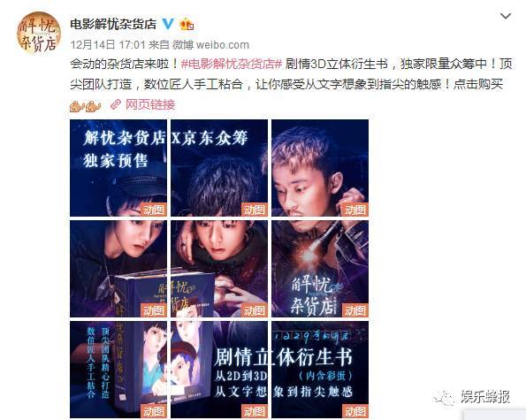This screenshot has width=526, height=420.
Task: Expand the post options chevron menu
Action: [505, 16]
